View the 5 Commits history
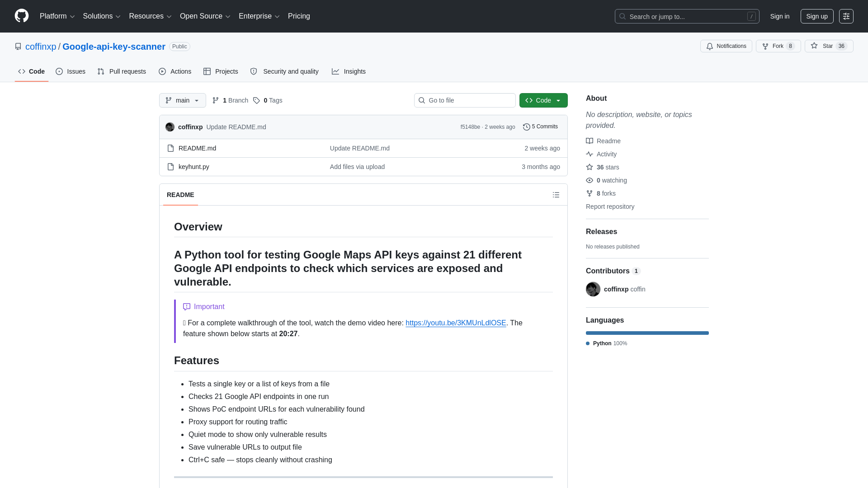The image size is (868, 488). (540, 127)
